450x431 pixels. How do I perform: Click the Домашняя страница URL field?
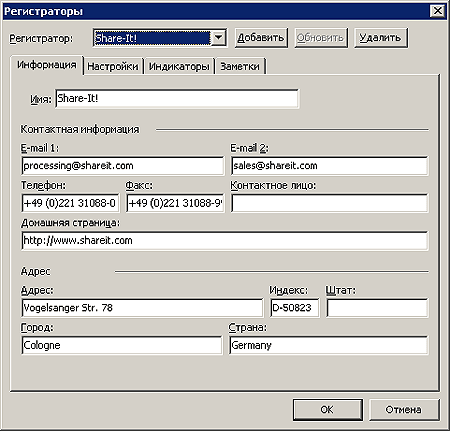coord(225,240)
